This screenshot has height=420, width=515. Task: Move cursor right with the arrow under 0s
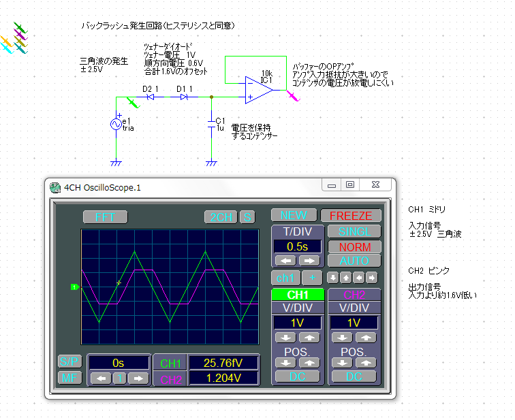pyautogui.click(x=138, y=378)
